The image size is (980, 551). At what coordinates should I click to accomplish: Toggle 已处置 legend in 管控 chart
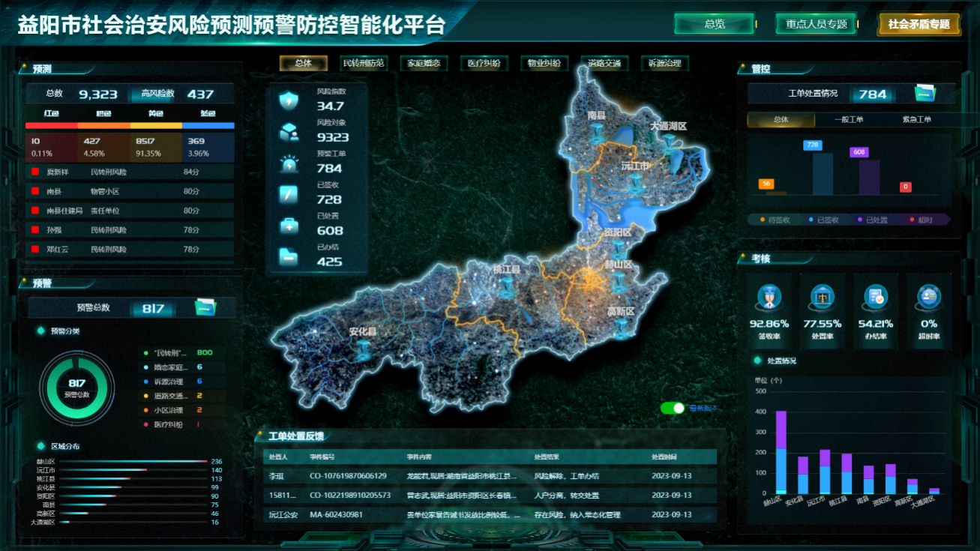click(873, 220)
